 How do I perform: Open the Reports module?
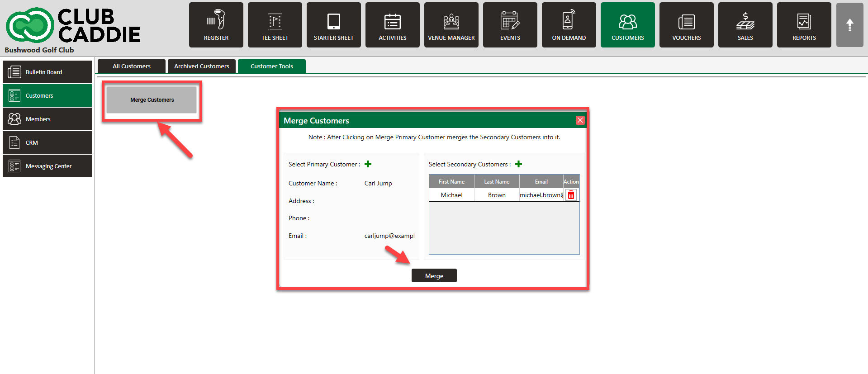click(804, 25)
